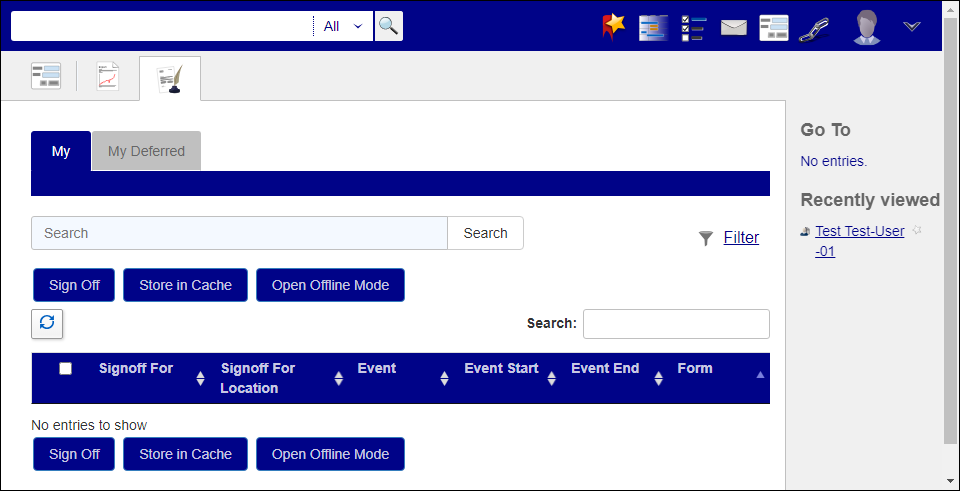Switch to the report chart tab icon

[x=108, y=77]
